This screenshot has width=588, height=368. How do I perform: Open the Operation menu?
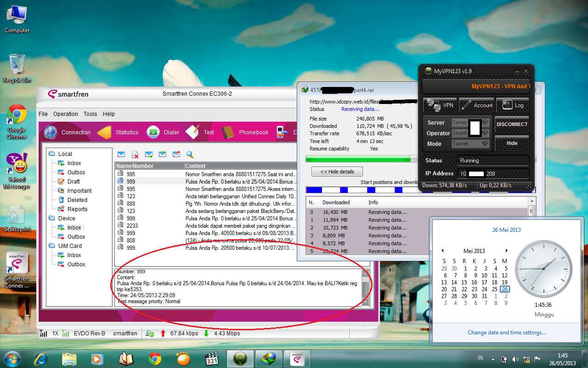point(66,114)
